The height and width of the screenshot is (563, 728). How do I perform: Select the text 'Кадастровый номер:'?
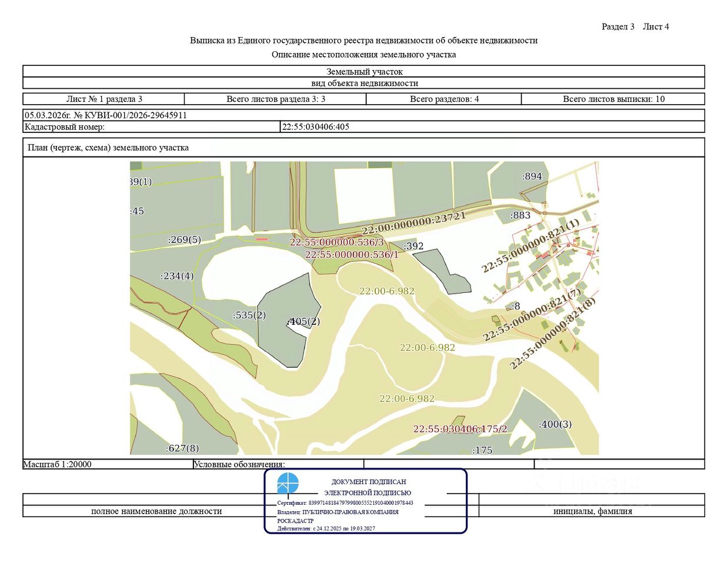65,126
